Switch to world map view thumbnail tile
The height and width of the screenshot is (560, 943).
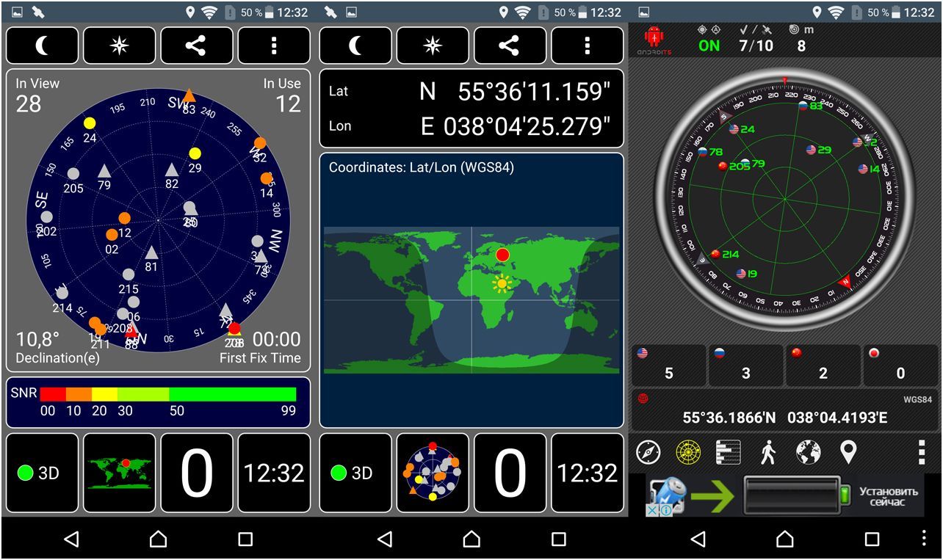pos(119,473)
